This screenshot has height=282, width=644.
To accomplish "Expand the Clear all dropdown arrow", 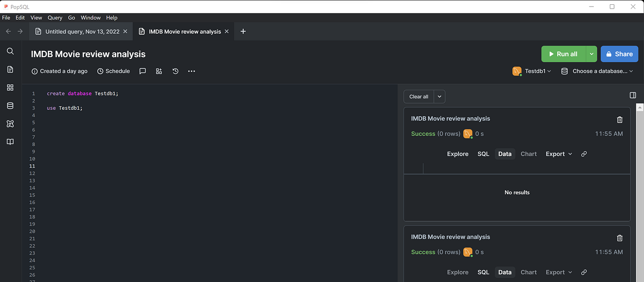I will point(440,96).
